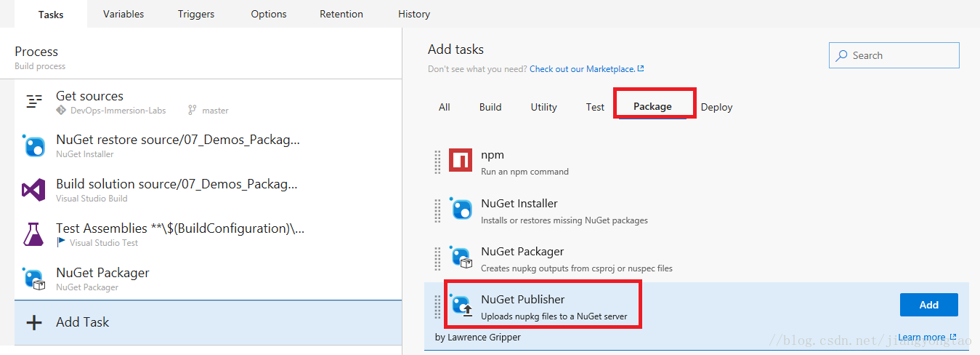Viewport: 980px width, 355px height.
Task: Open the Triggers tab
Action: pyautogui.click(x=196, y=14)
